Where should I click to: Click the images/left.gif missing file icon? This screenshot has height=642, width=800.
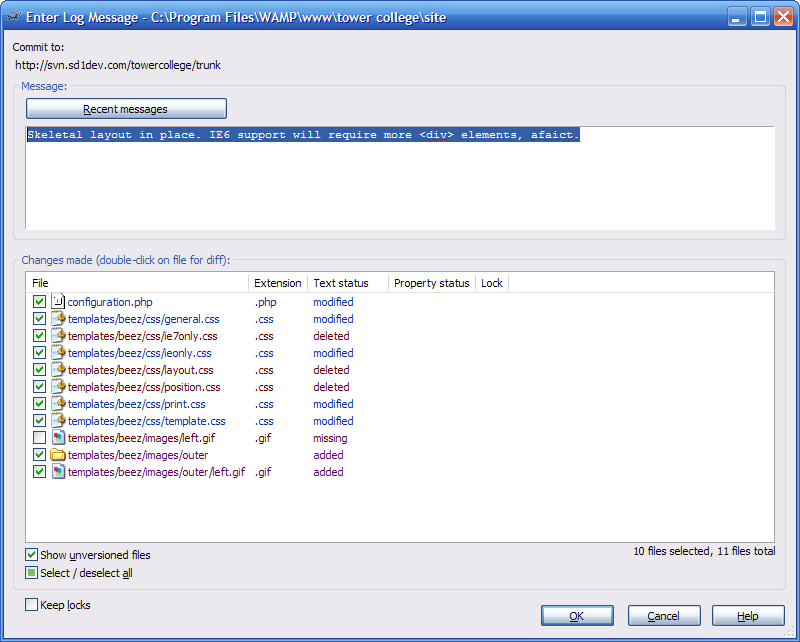coord(58,438)
